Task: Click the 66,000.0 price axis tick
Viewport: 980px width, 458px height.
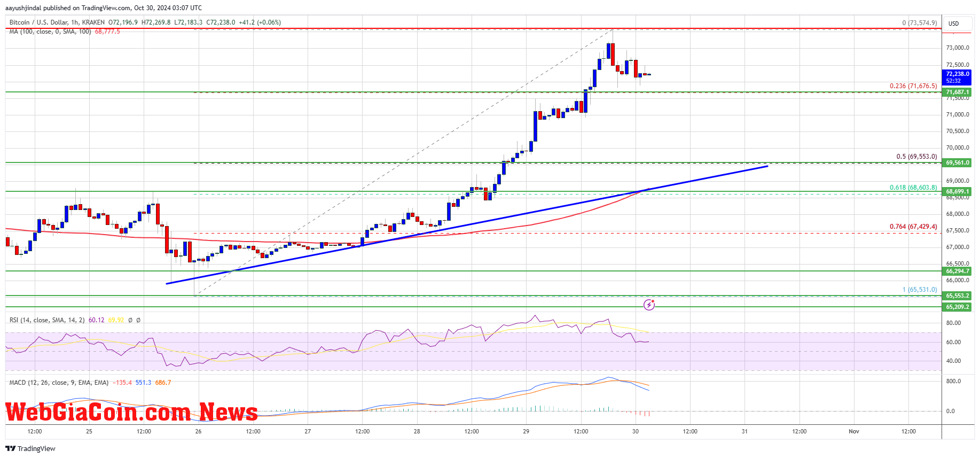Action: (x=958, y=280)
